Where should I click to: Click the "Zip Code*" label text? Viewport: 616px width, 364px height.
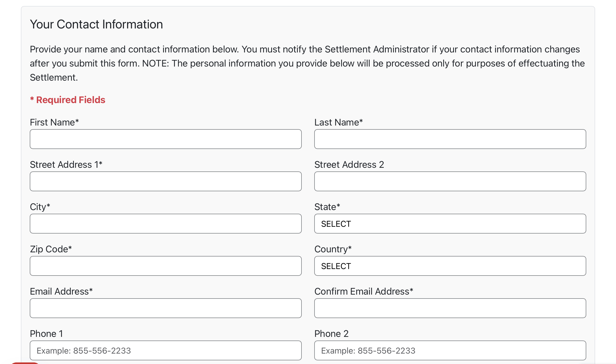(x=51, y=249)
